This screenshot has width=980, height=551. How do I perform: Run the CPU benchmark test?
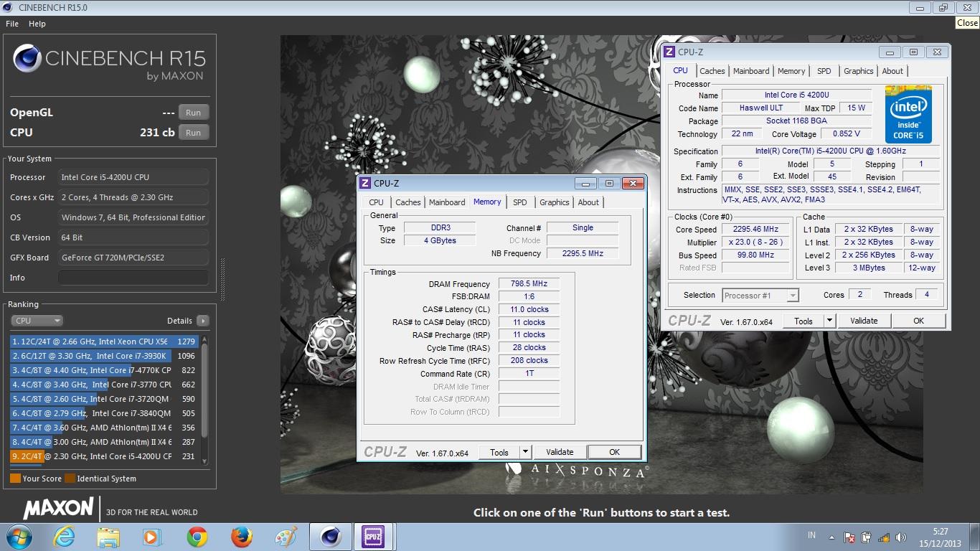194,133
